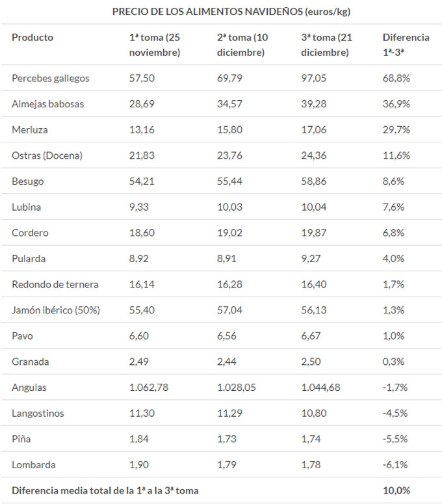
Task: Select the Lombarda difference value -6,1%
Action: (x=395, y=465)
